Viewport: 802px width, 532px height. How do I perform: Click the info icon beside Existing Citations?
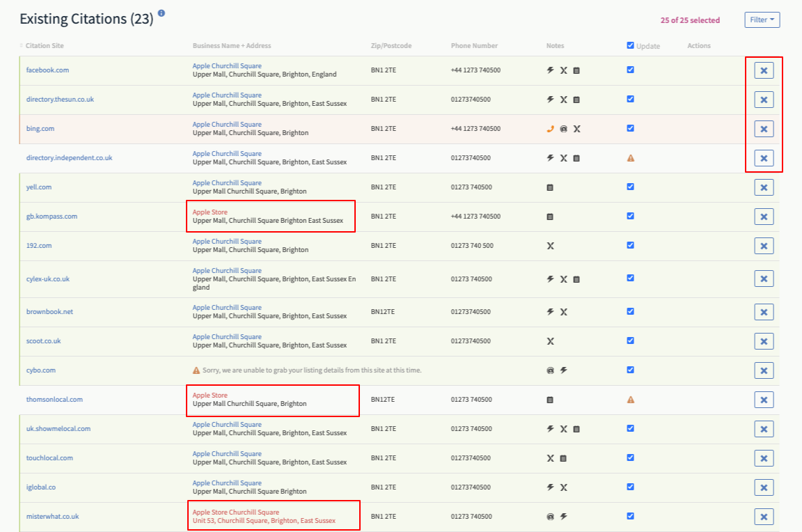click(162, 13)
